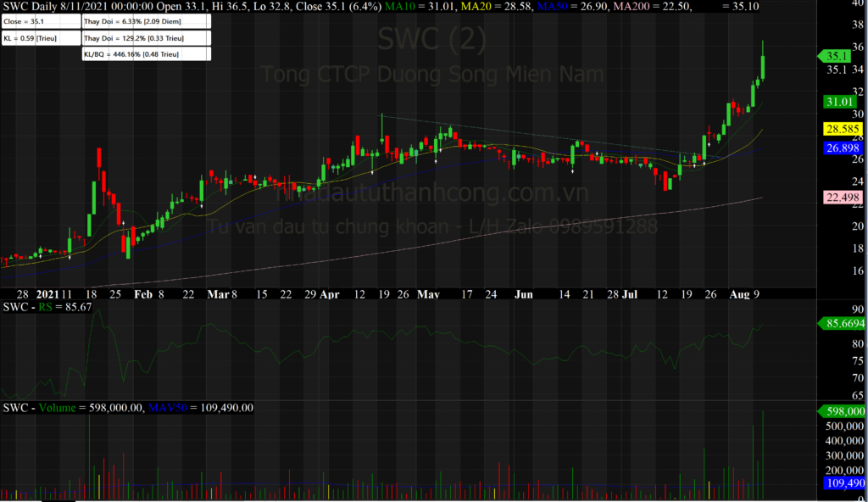Viewport: 868px width, 502px height.
Task: Click the yellow 28.585 MA20 price tag
Action: click(841, 130)
